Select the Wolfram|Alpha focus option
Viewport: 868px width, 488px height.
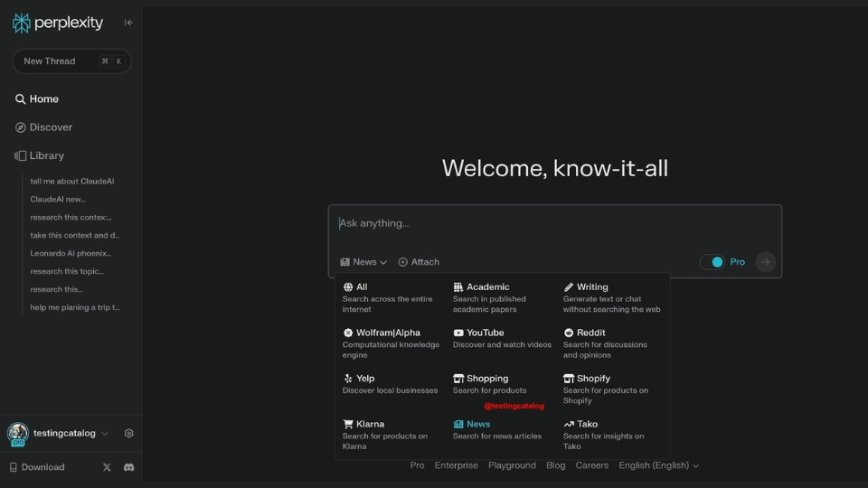pos(390,343)
